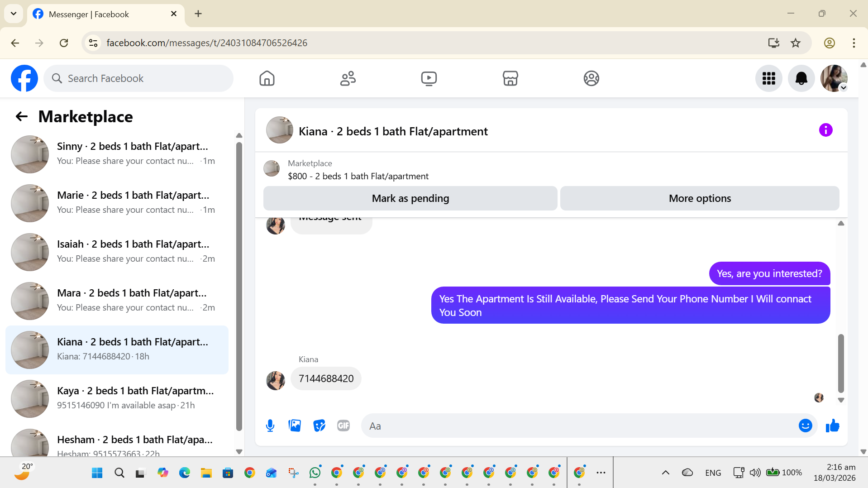Open Microsoft Edge from the taskbar
The image size is (868, 488).
(x=184, y=473)
